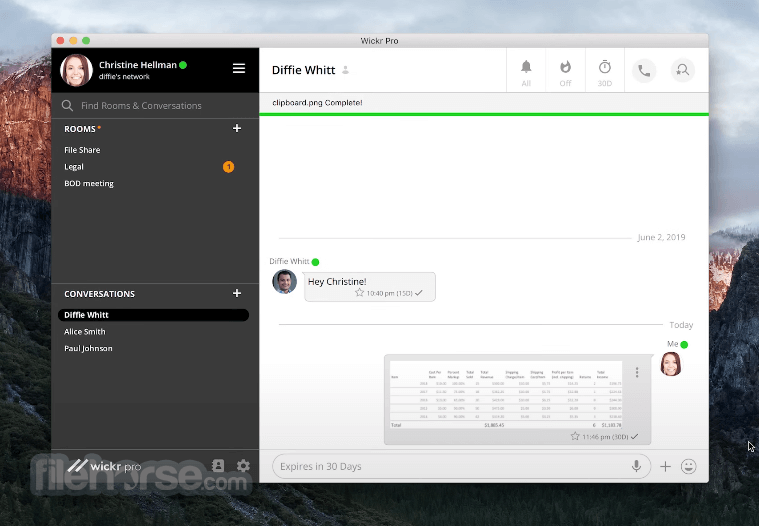759x526 pixels.
Task: Open the contacts icon in sidebar footer
Action: (x=218, y=466)
